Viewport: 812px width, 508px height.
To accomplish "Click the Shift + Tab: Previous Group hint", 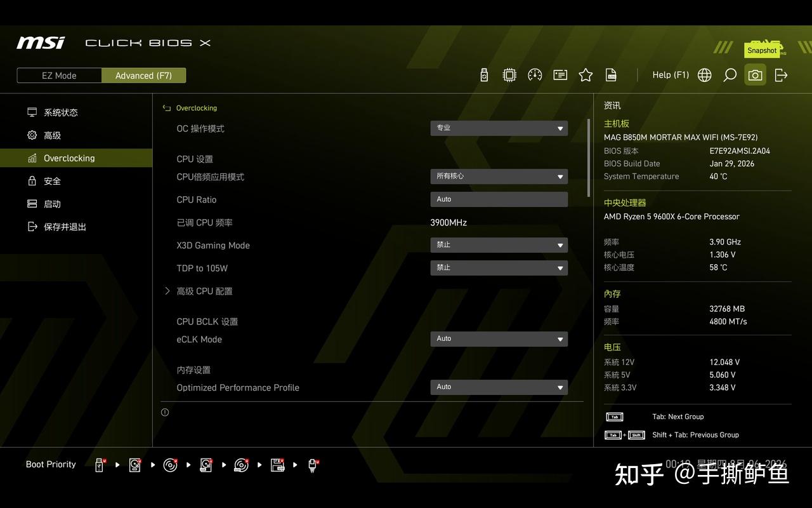I will coord(695,435).
